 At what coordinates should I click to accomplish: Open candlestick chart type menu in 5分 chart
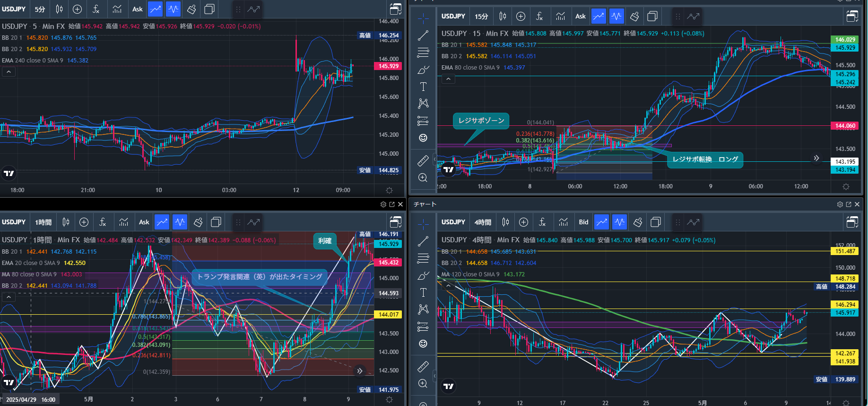pos(59,9)
